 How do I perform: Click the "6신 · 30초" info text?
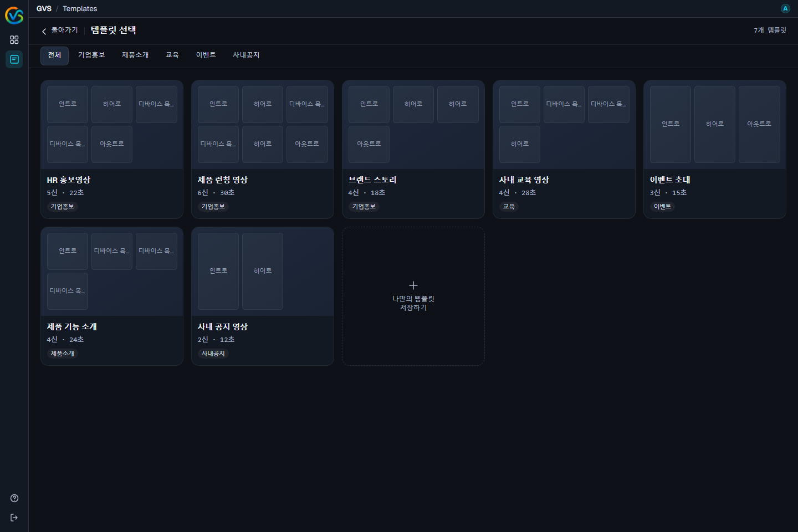coord(216,193)
